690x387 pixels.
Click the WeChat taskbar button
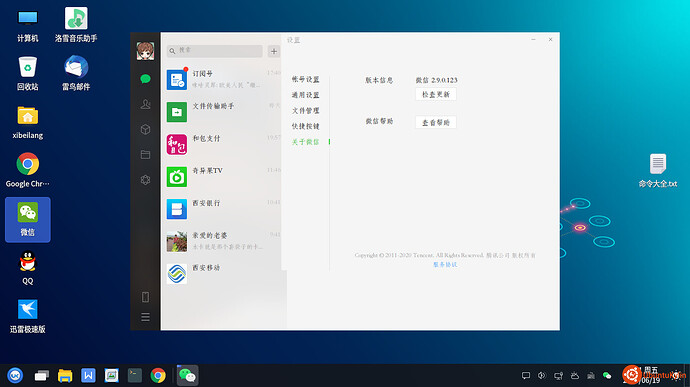pyautogui.click(x=187, y=376)
